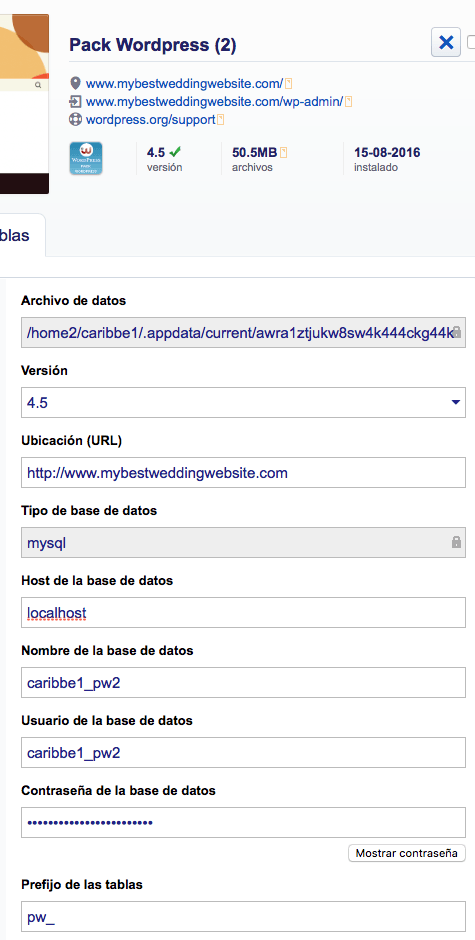Click the orange icon next to 50.5MB
This screenshot has height=940, width=475.
tap(284, 152)
